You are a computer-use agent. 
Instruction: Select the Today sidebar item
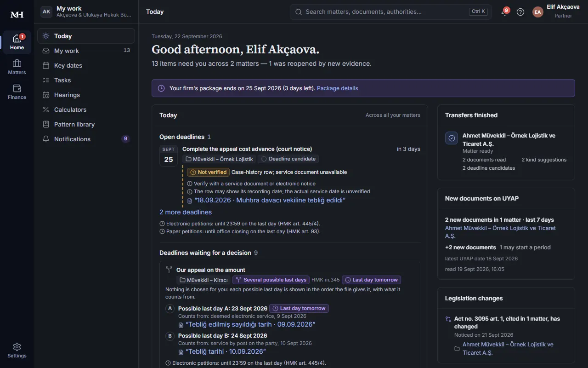86,36
